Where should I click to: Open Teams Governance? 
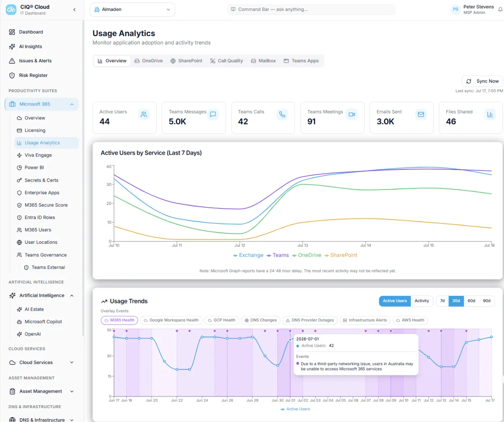[46, 255]
